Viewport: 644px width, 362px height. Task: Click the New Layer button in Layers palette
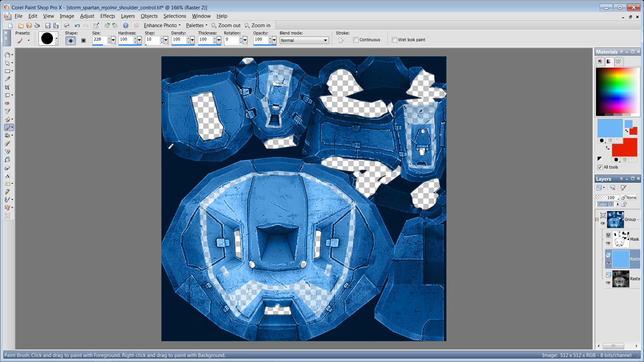(599, 188)
